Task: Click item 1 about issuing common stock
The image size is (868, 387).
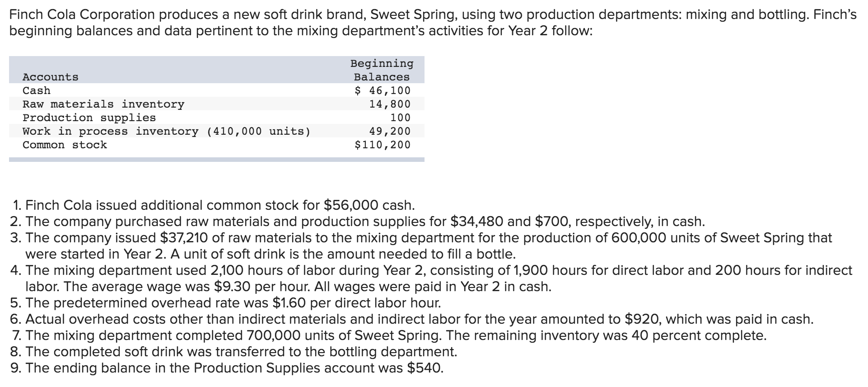Action: (213, 205)
